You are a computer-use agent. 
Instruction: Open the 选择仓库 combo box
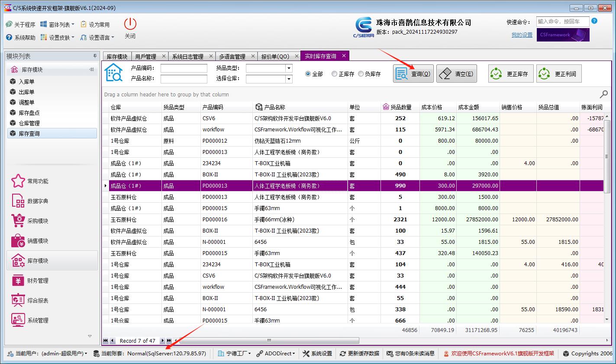(289, 79)
